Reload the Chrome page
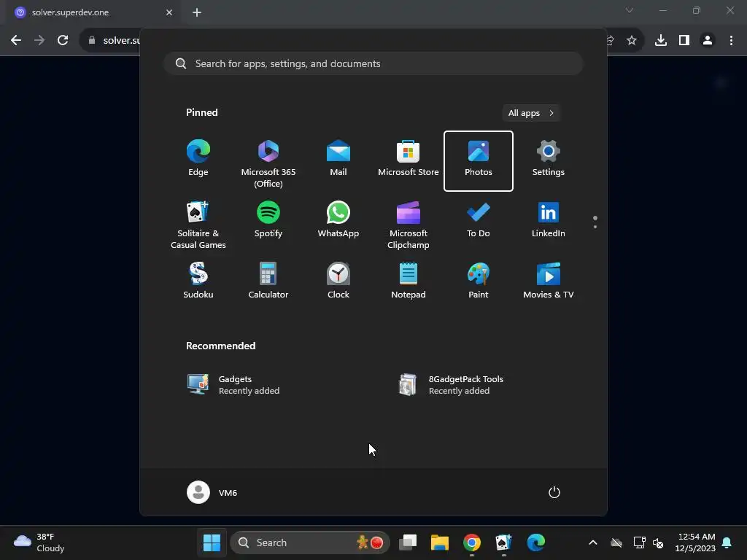Viewport: 747px width, 560px height. (63, 41)
